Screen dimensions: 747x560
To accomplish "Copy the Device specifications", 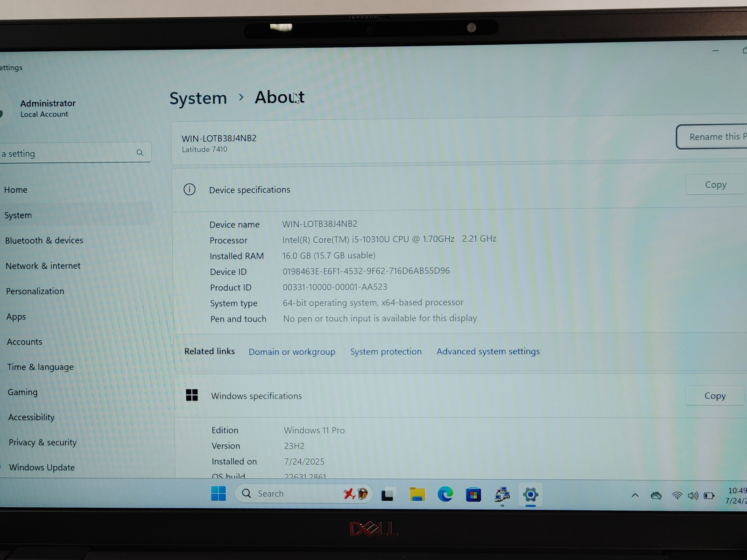I will pyautogui.click(x=715, y=185).
